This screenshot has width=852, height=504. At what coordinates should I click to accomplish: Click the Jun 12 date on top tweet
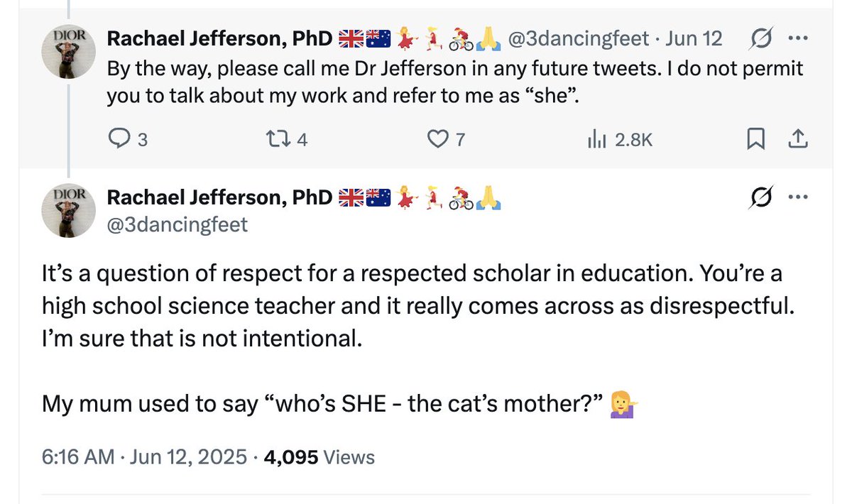694,39
